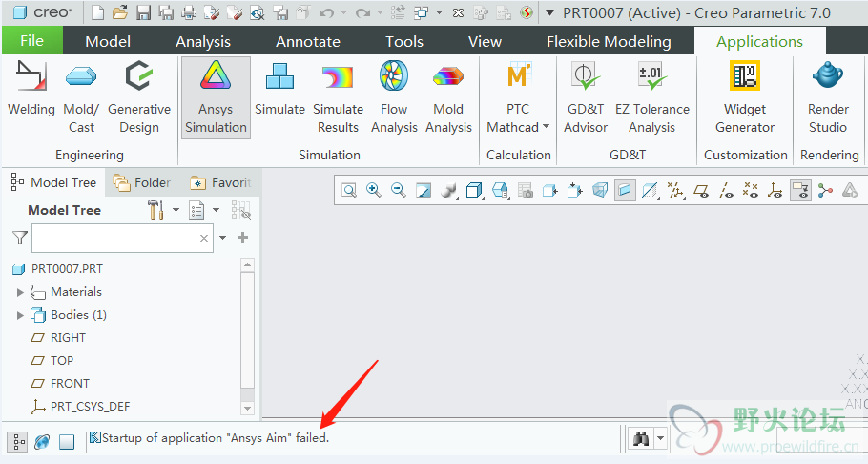Toggle spin center icon

(825, 191)
